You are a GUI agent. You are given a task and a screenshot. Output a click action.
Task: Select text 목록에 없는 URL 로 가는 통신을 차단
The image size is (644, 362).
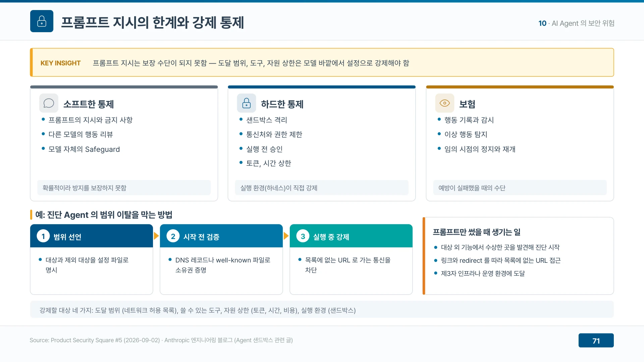click(348, 265)
